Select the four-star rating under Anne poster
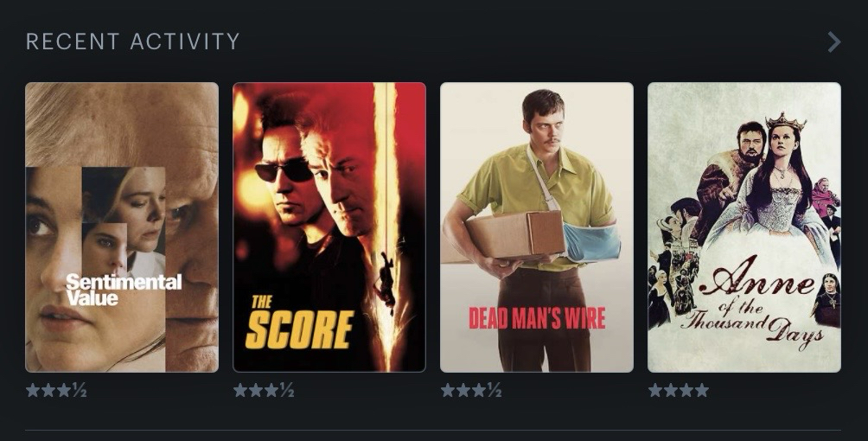Viewport: 868px width, 441px height. 678,391
